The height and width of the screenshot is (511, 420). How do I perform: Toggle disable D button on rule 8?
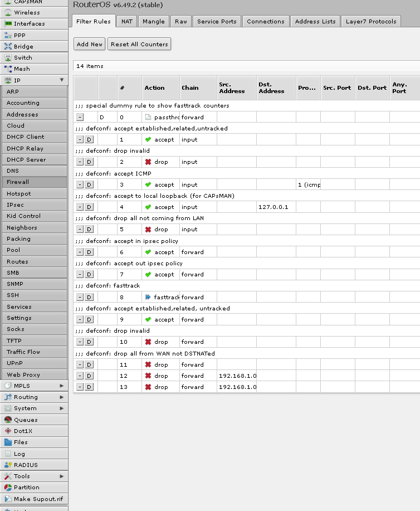89,297
